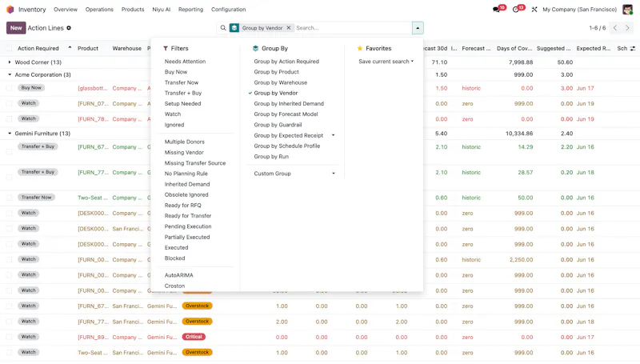640x364 pixels.
Task: Click the Filters funnel icon
Action: [166, 49]
